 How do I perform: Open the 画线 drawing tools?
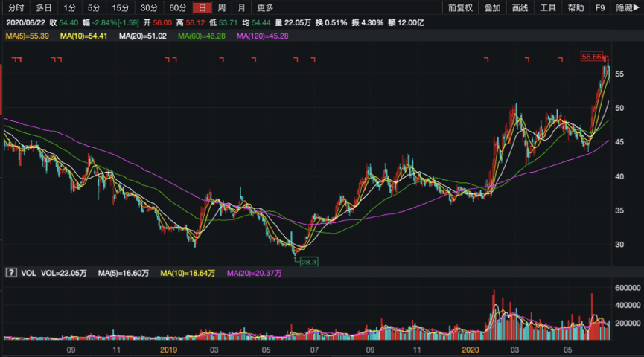coord(520,8)
